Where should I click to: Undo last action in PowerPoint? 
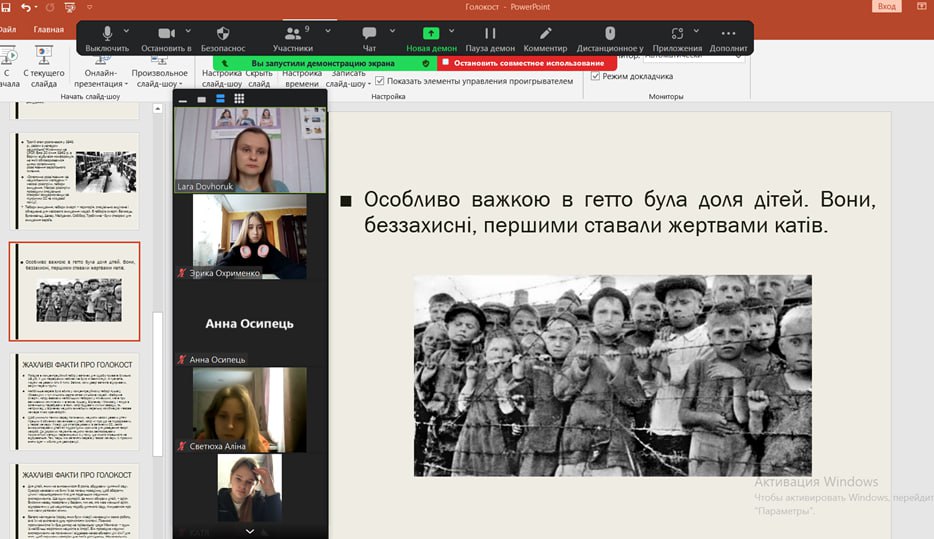click(26, 7)
